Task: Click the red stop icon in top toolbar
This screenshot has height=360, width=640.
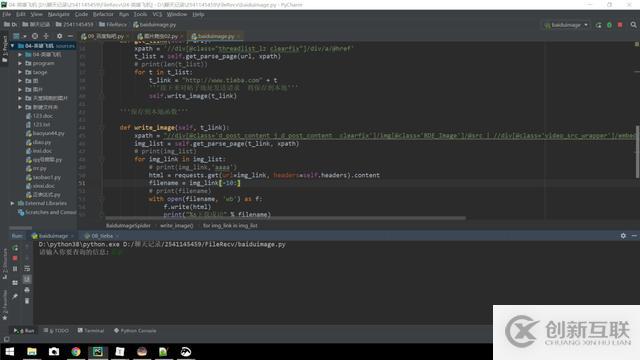Action: [x=620, y=25]
